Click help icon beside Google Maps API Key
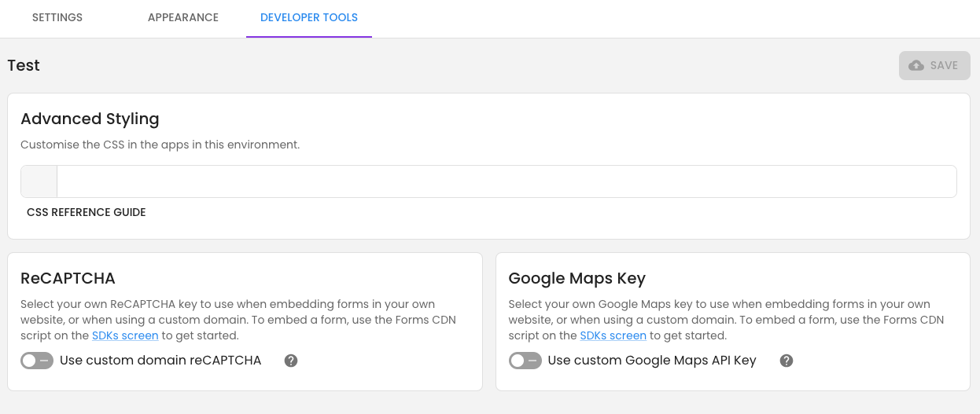The width and height of the screenshot is (980, 414). tap(787, 361)
